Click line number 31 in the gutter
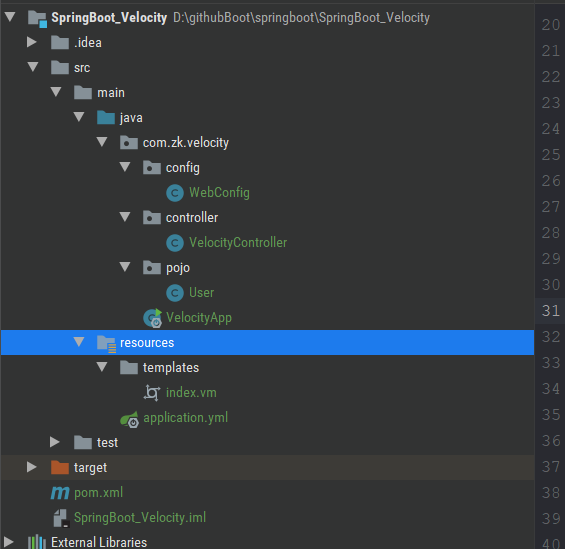The image size is (565, 549). 551,311
